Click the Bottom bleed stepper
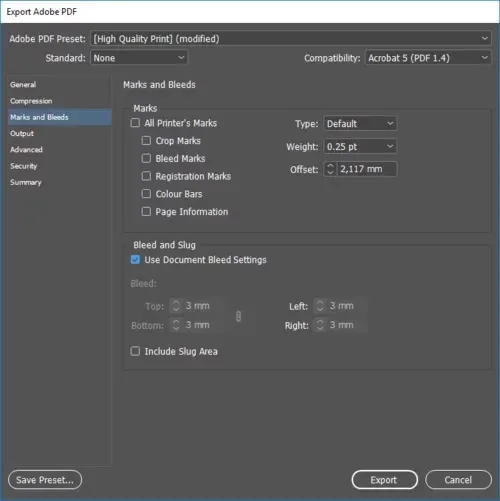 [176, 325]
